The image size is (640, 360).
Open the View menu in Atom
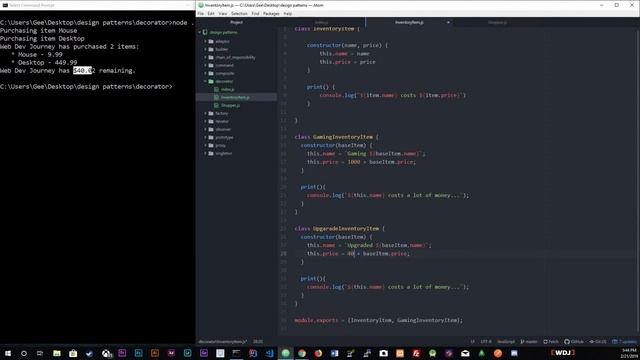point(222,13)
